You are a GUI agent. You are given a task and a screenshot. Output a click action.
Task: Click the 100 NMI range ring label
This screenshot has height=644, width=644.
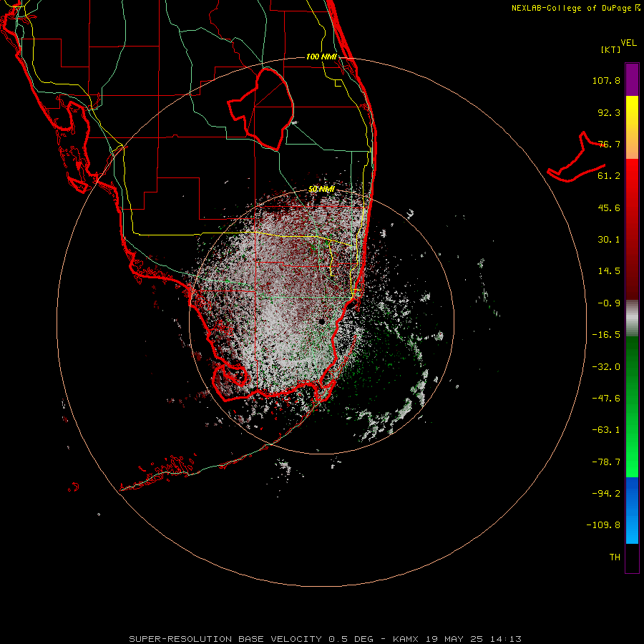pos(321,57)
